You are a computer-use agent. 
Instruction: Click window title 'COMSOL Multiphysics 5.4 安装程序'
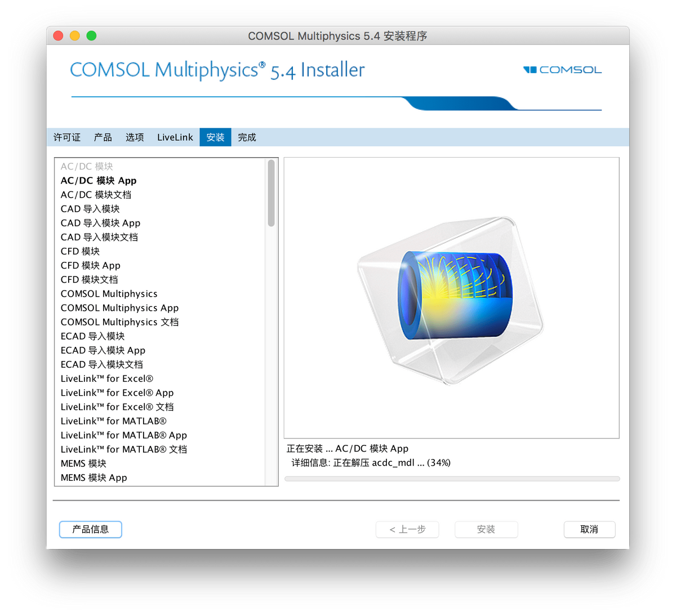[337, 36]
